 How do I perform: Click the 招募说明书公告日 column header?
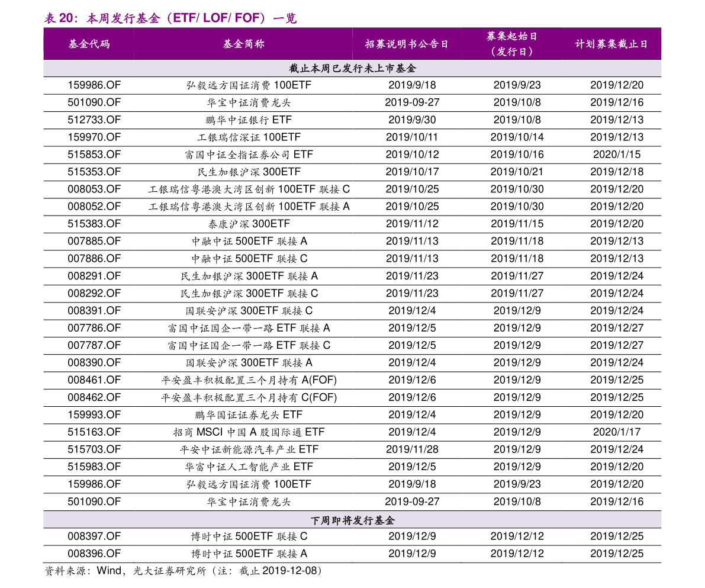pyautogui.click(x=407, y=44)
